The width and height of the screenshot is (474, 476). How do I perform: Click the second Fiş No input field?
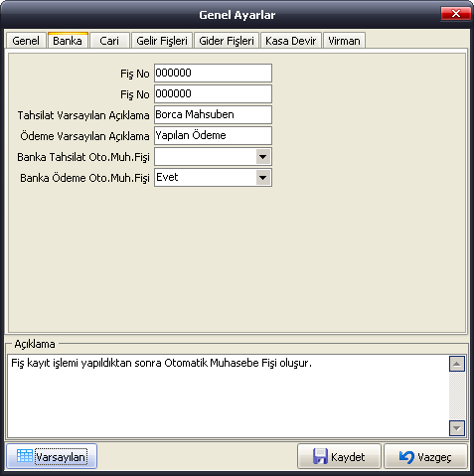pos(213,94)
